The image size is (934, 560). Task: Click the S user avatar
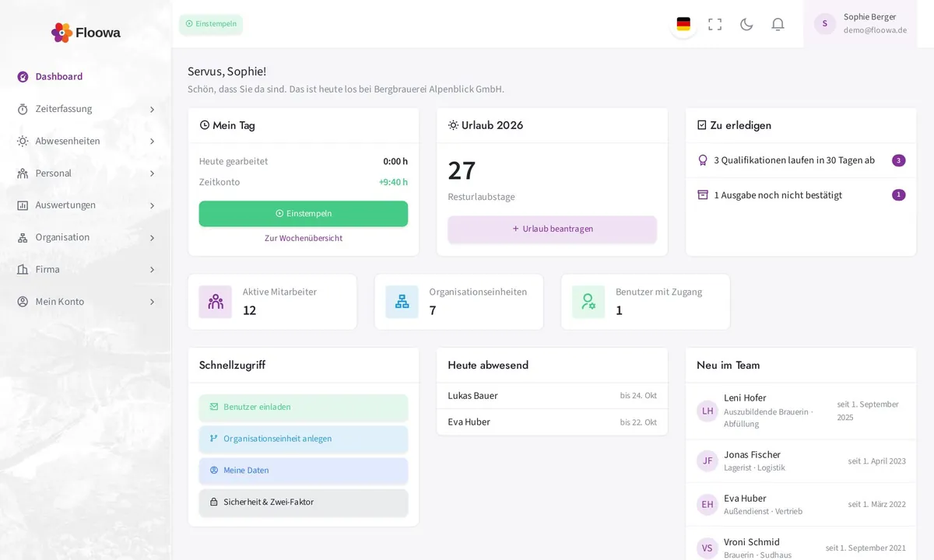825,23
